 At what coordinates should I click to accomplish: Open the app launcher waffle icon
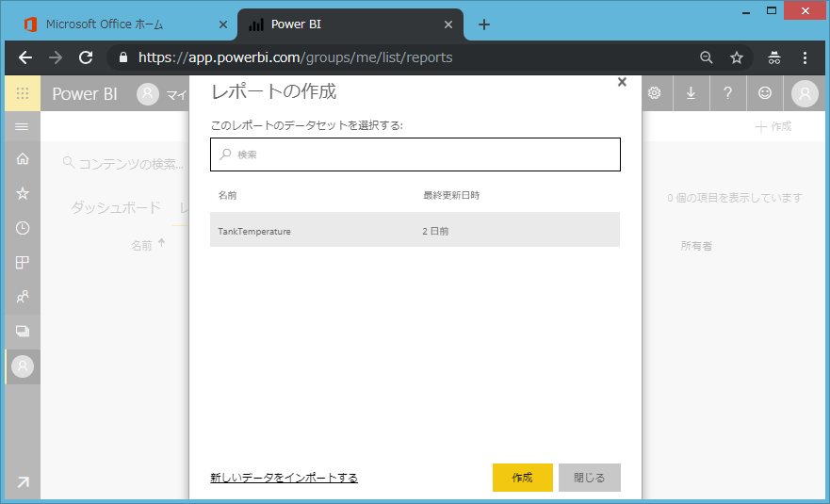[x=23, y=93]
